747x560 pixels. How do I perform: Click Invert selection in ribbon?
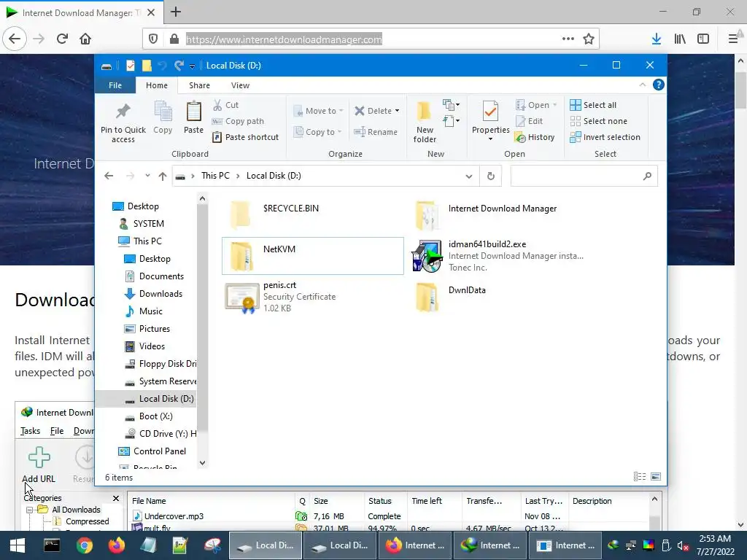pyautogui.click(x=605, y=137)
